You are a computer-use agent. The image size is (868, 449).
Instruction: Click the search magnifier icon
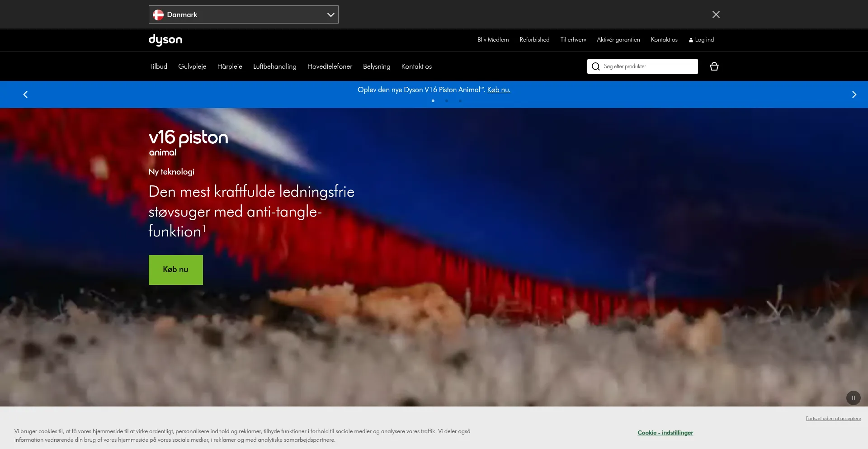click(596, 66)
